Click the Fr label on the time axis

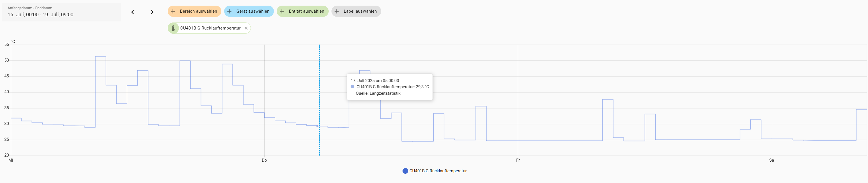tap(518, 161)
